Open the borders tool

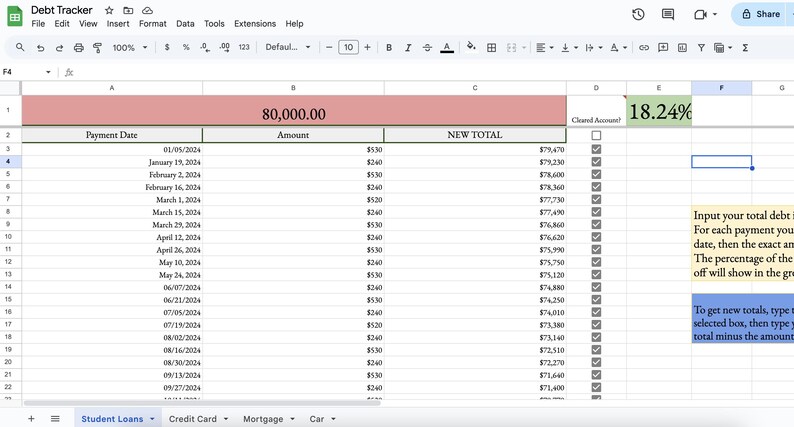pyautogui.click(x=491, y=48)
